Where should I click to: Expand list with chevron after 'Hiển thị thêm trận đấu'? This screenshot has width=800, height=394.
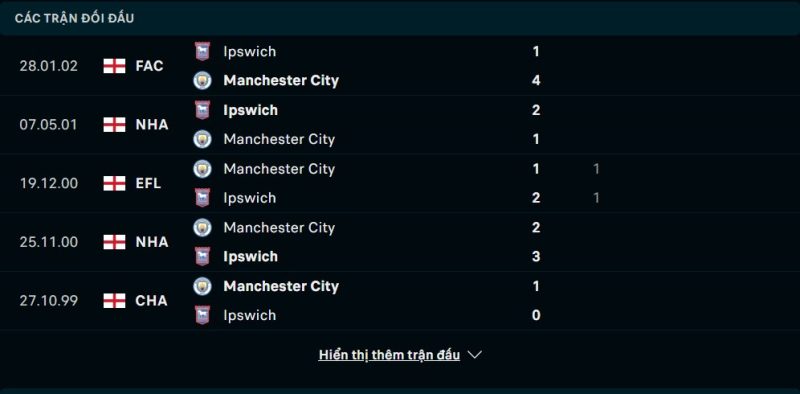point(474,355)
